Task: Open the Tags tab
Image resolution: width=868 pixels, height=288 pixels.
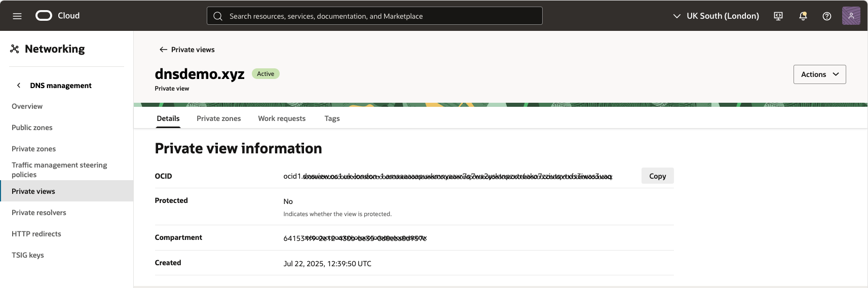Action: click(332, 118)
